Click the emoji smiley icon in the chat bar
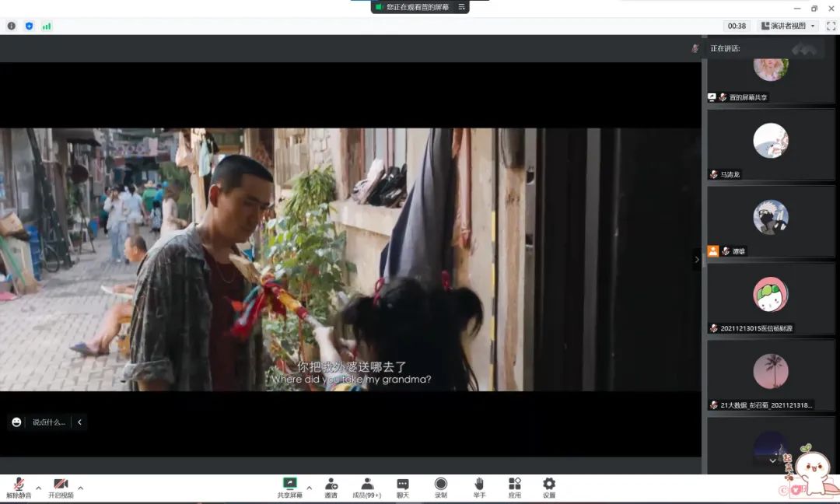840x504 pixels. click(16, 422)
